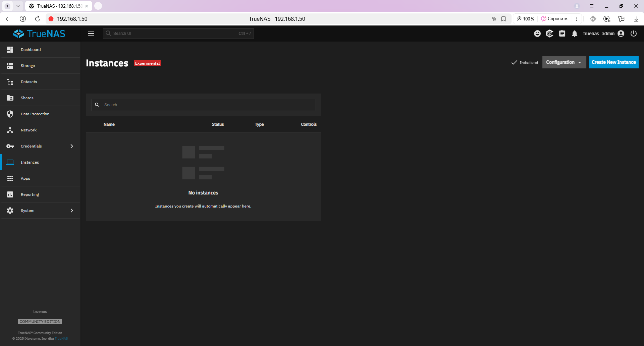
Task: Close the TrueNAS browser tab
Action: (x=87, y=6)
